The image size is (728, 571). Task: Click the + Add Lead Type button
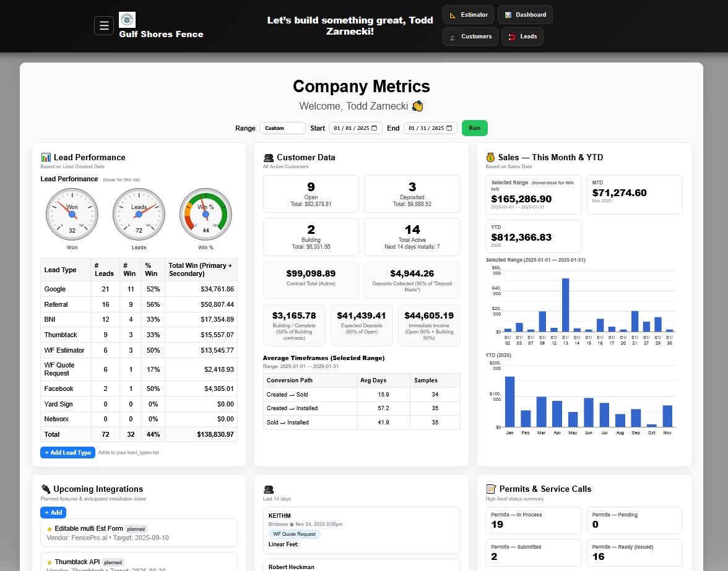67,452
